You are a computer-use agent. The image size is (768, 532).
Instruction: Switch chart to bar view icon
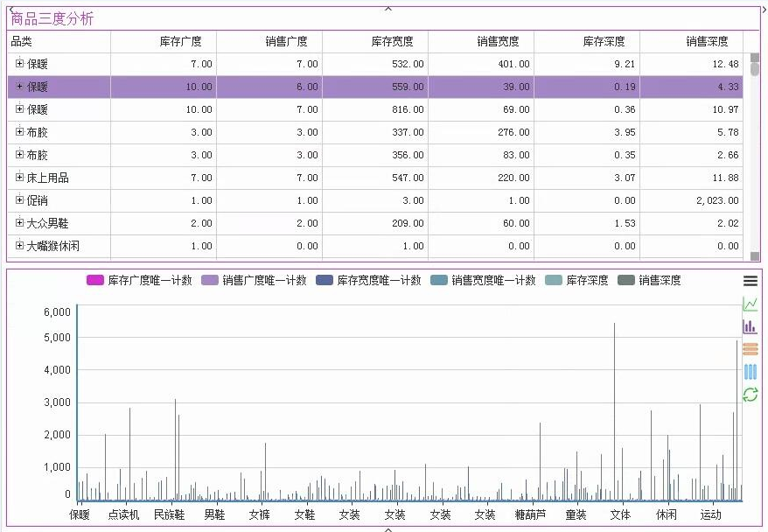(x=750, y=326)
